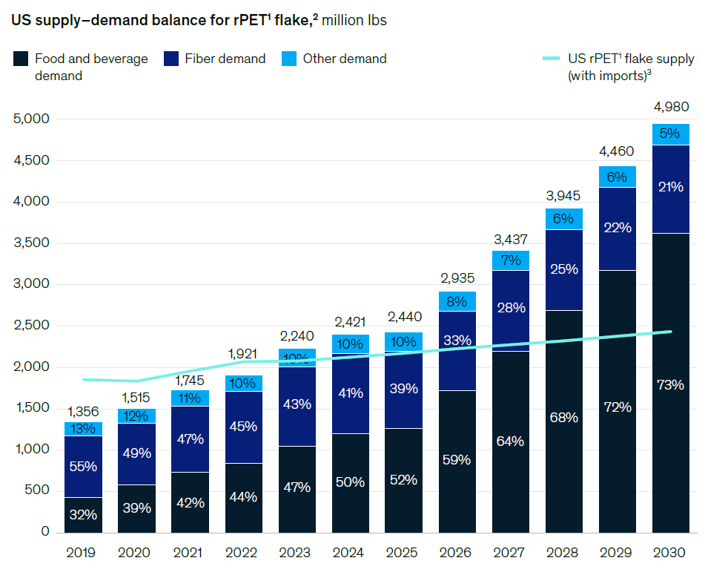
Task: Click the 50% food segment in 2024
Action: (350, 482)
